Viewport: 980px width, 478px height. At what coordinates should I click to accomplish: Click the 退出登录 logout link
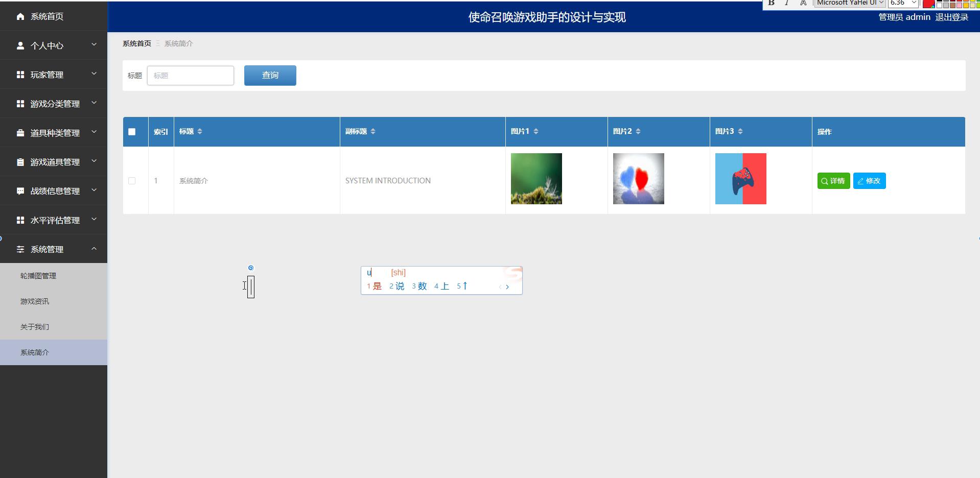[x=951, y=17]
